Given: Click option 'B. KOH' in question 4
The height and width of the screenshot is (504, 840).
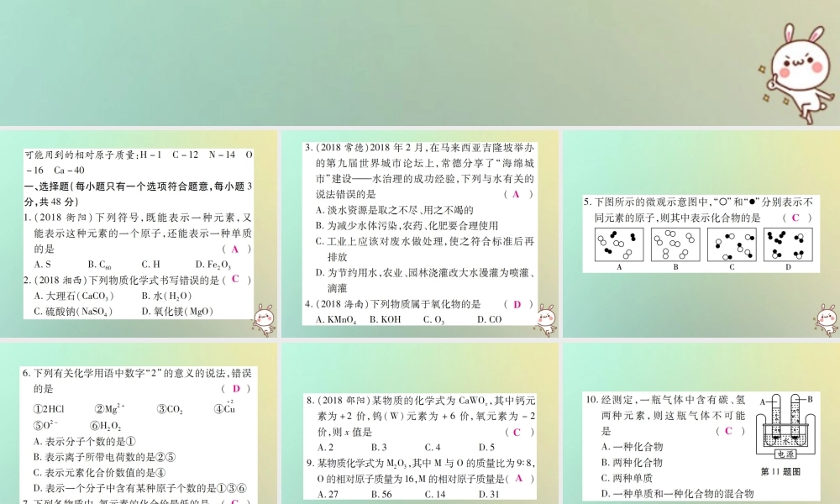Looking at the screenshot, I should pyautogui.click(x=386, y=319).
